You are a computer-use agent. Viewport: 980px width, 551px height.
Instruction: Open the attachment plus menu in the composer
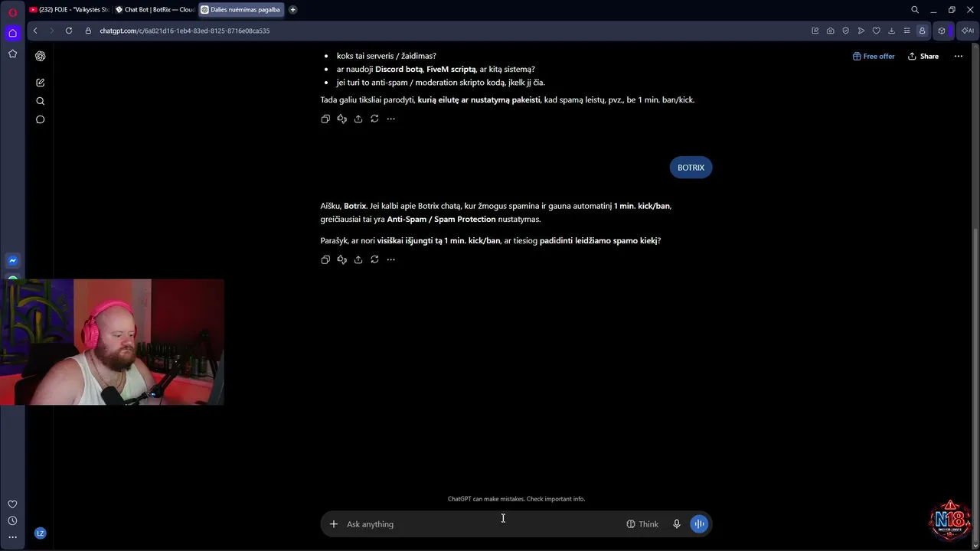[x=333, y=524]
